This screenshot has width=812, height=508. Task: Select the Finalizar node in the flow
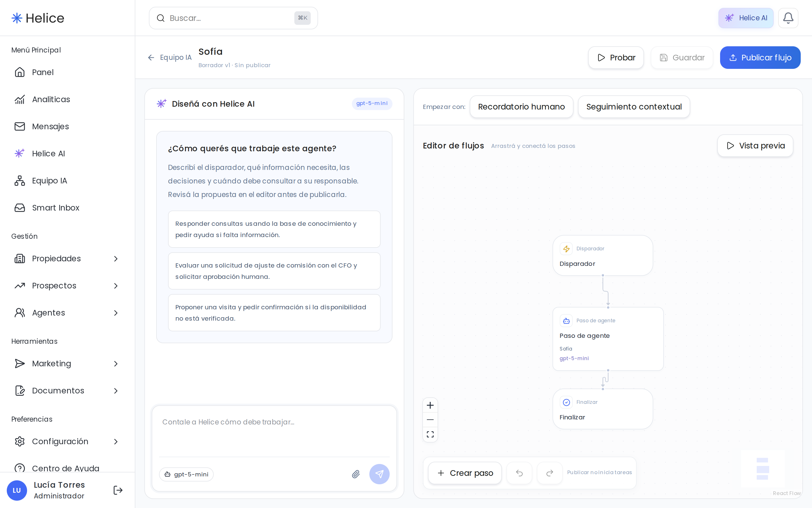(x=603, y=409)
